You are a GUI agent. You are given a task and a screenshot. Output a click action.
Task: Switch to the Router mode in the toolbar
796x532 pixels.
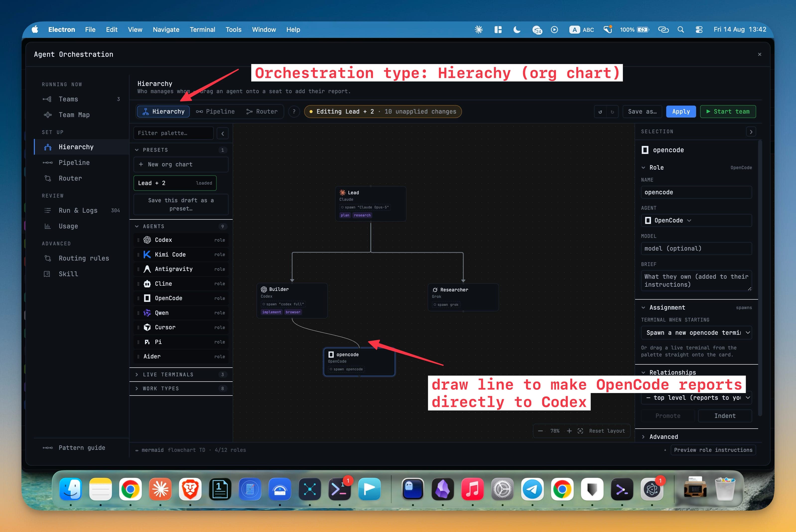point(262,112)
